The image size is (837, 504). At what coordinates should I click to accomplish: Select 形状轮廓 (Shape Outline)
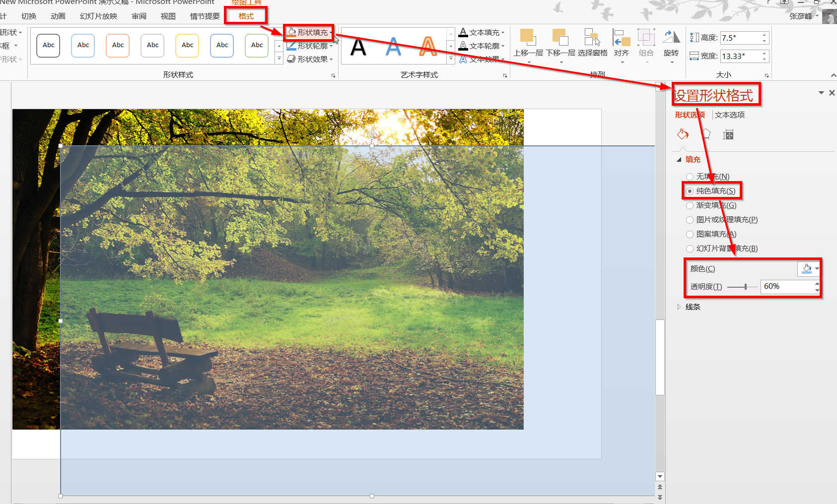point(308,46)
